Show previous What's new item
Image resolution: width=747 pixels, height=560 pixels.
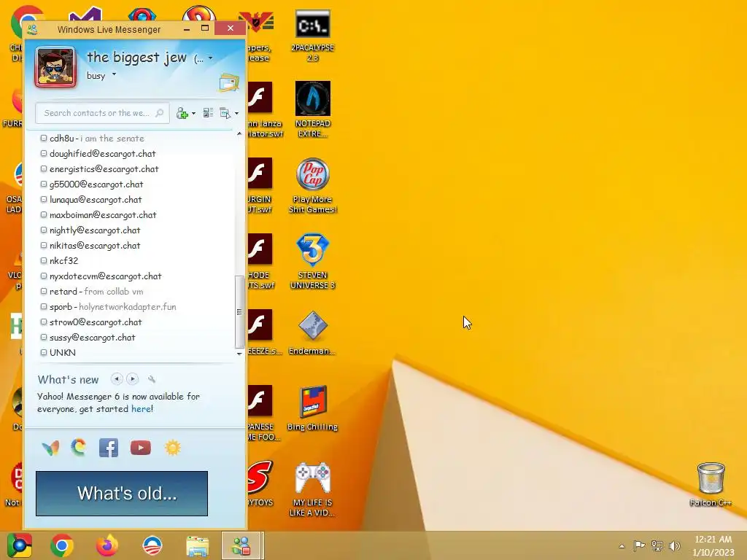116,379
